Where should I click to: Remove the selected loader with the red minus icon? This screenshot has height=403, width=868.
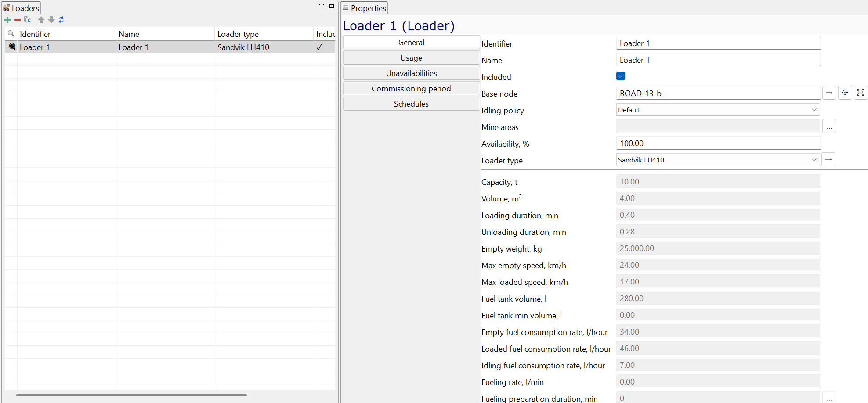point(18,20)
